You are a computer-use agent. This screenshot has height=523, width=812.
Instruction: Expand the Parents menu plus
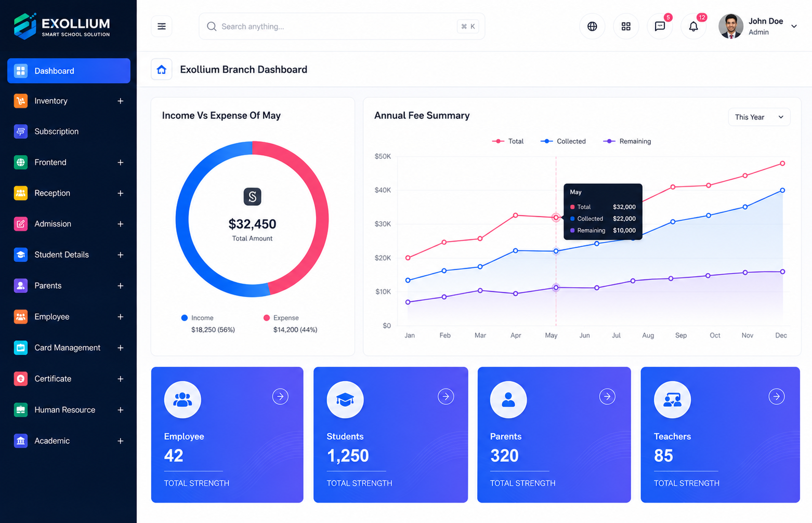pos(120,286)
